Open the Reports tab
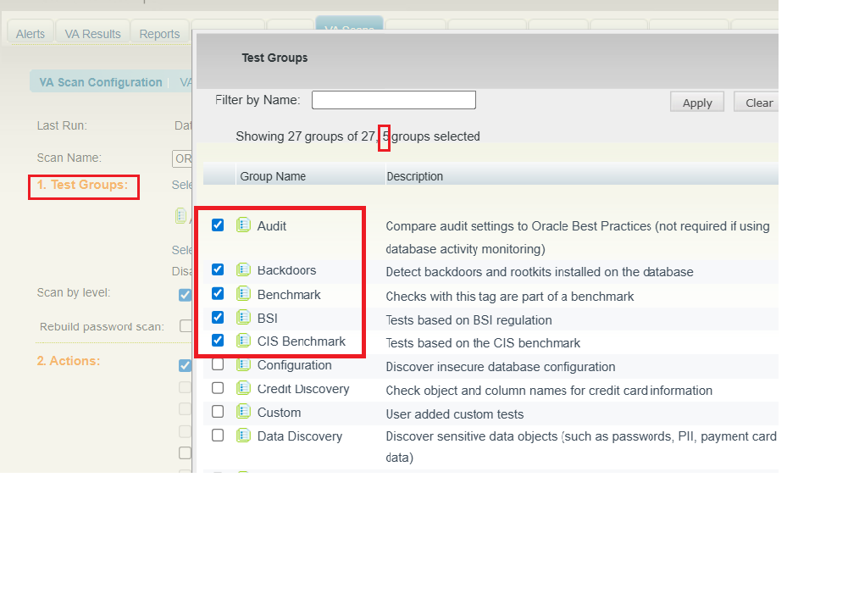Screen dimensions: 848x616 (159, 34)
